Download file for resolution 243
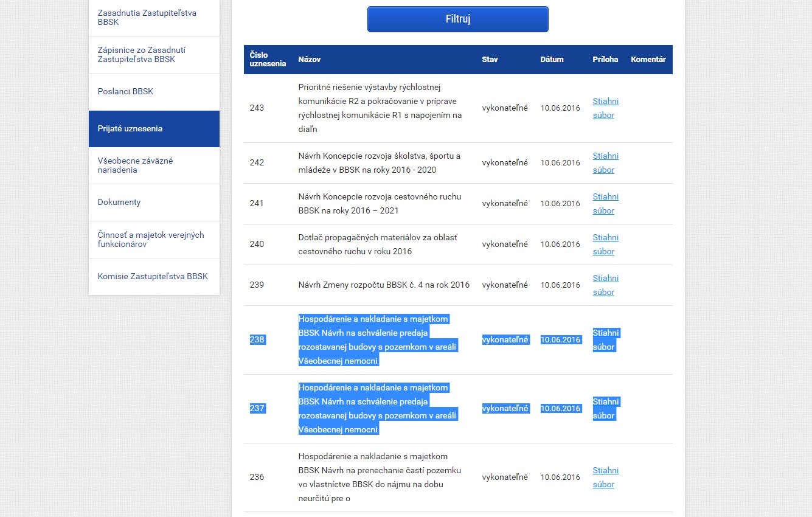812x517 pixels. (x=605, y=108)
